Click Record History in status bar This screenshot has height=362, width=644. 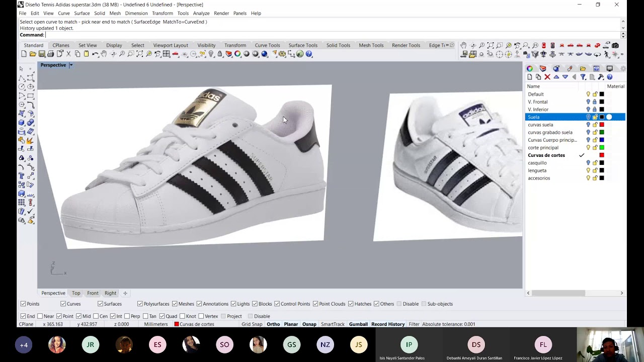[x=388, y=324]
